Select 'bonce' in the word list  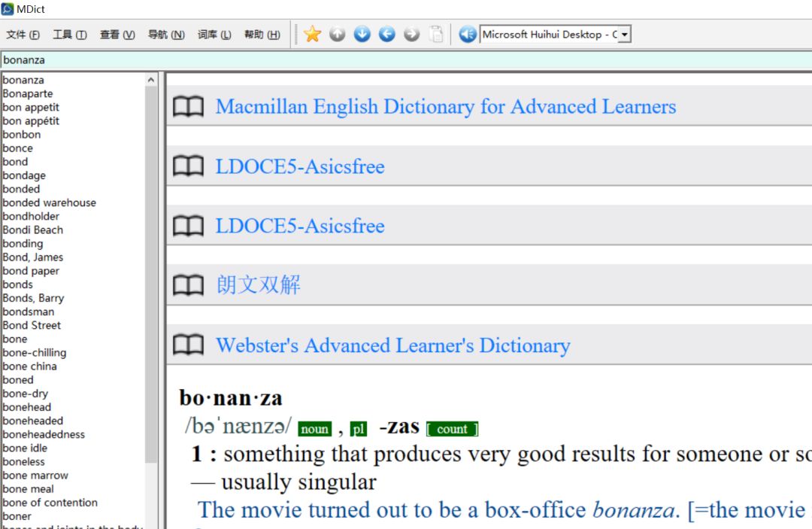17,148
